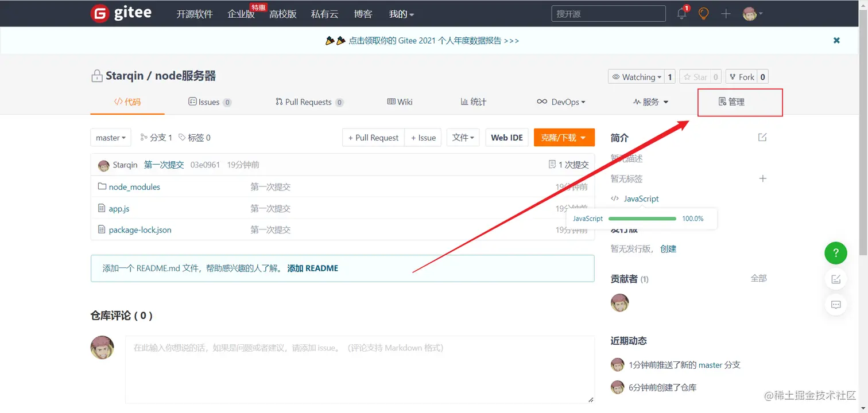This screenshot has width=868, height=413.
Task: Click the lightbulb icon in navbar
Action: 703,13
